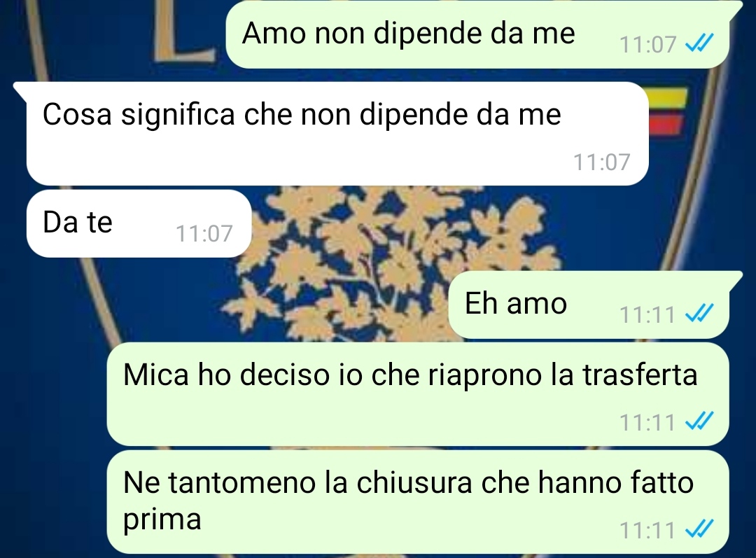Tap the "Da te" message bubble
This screenshot has width=756, height=558.
pyautogui.click(x=139, y=223)
